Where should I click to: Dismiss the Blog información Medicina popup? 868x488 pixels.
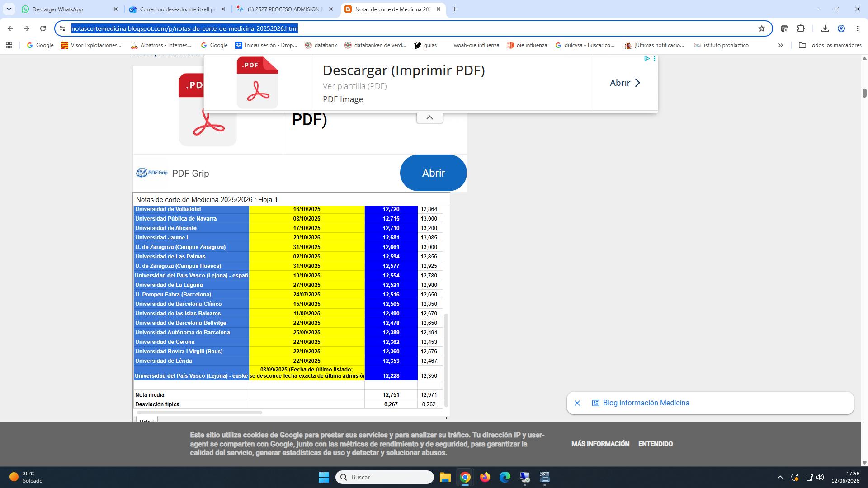pos(577,403)
